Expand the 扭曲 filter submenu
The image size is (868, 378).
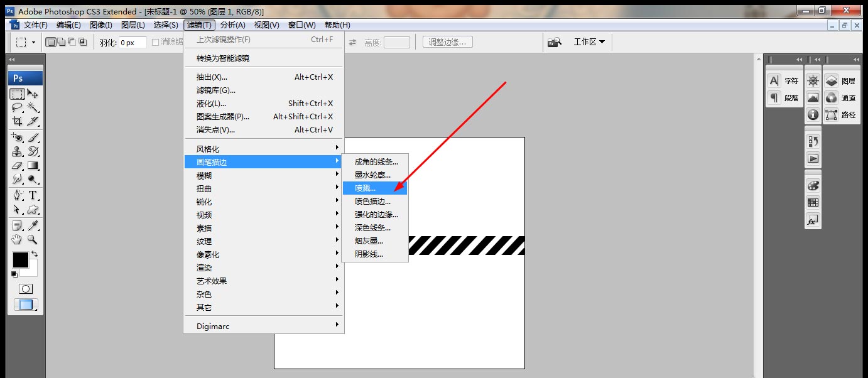(x=264, y=188)
